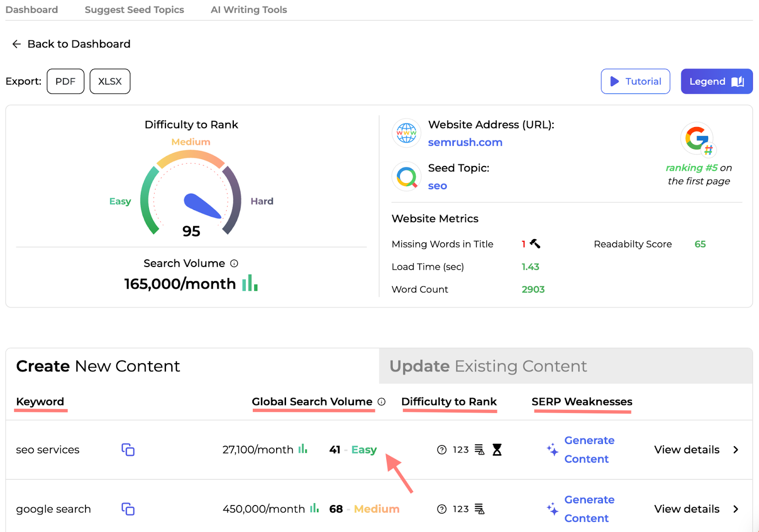Click the volume bars icon for seo services

click(303, 449)
